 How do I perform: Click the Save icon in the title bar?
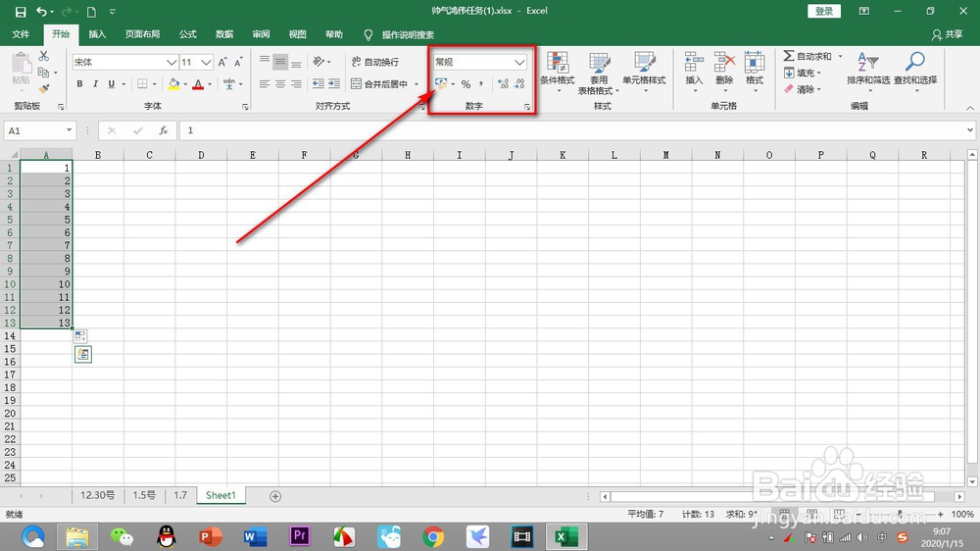coord(20,11)
